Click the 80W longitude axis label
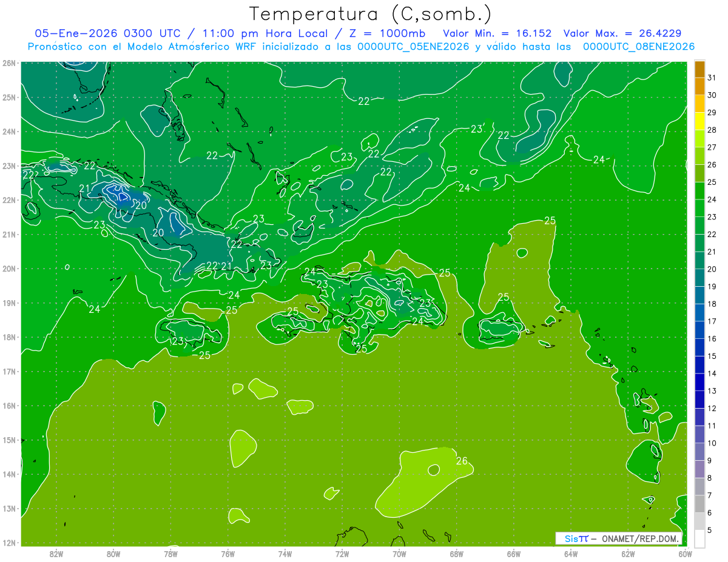 coord(113,554)
